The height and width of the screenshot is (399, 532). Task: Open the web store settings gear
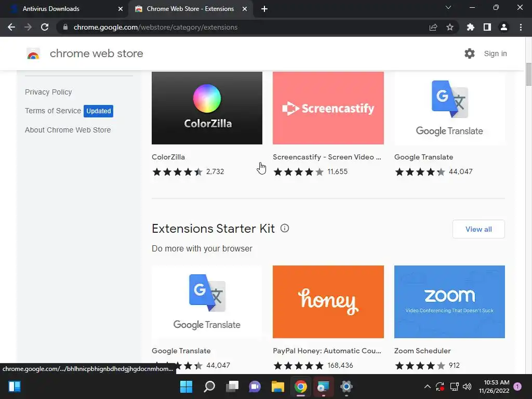coord(470,54)
